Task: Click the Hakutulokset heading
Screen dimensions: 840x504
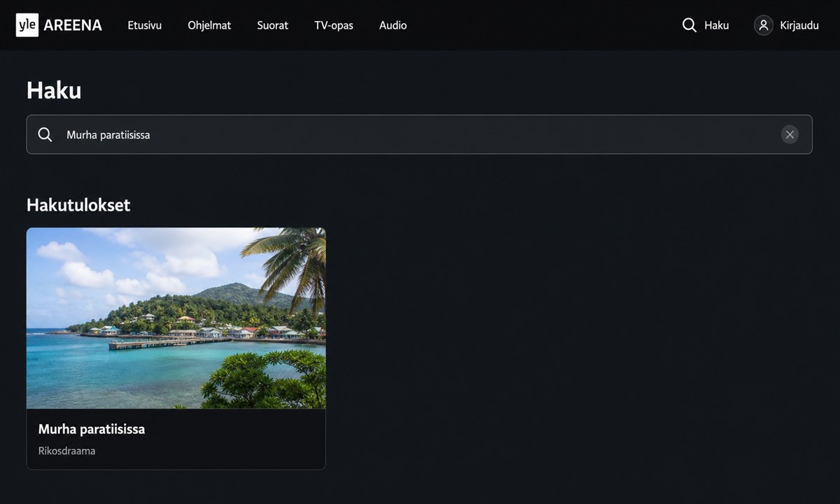Action: [x=78, y=204]
